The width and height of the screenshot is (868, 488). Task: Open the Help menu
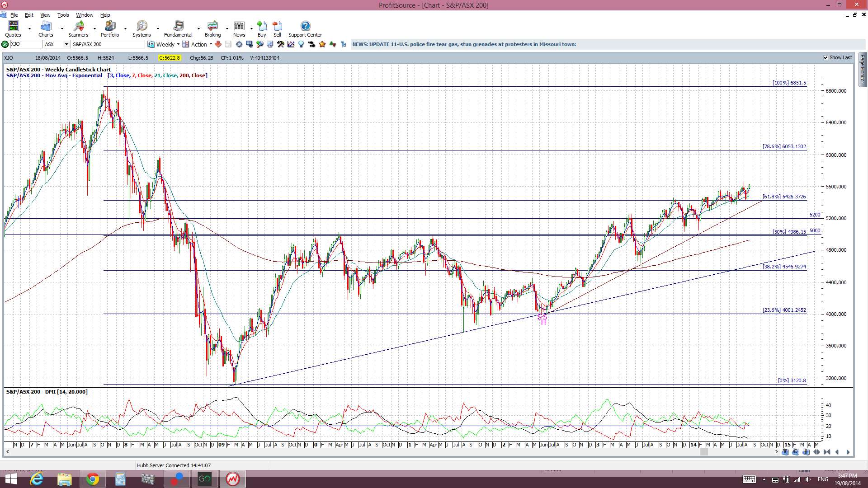(x=105, y=15)
